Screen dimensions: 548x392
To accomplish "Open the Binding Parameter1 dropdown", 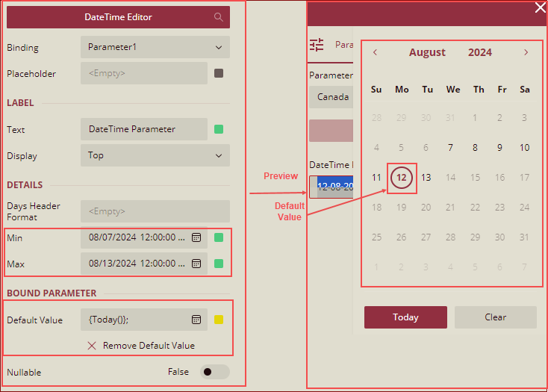I will (x=155, y=47).
